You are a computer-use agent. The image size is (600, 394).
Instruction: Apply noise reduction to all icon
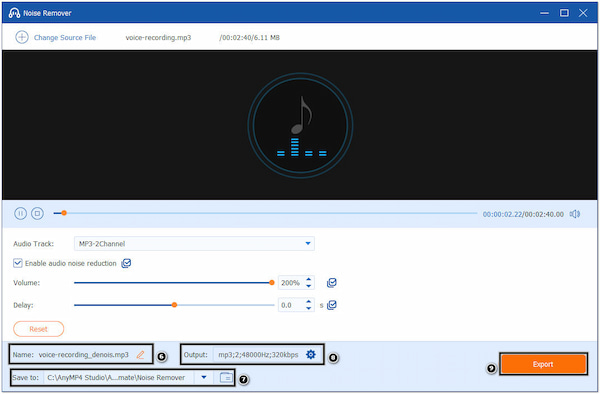pyautogui.click(x=126, y=263)
